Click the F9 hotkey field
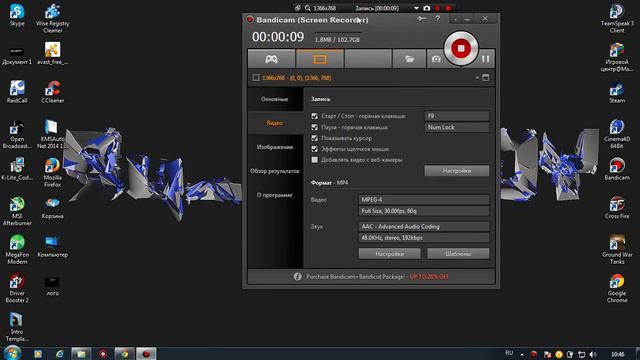This screenshot has width=640, height=360. click(457, 116)
